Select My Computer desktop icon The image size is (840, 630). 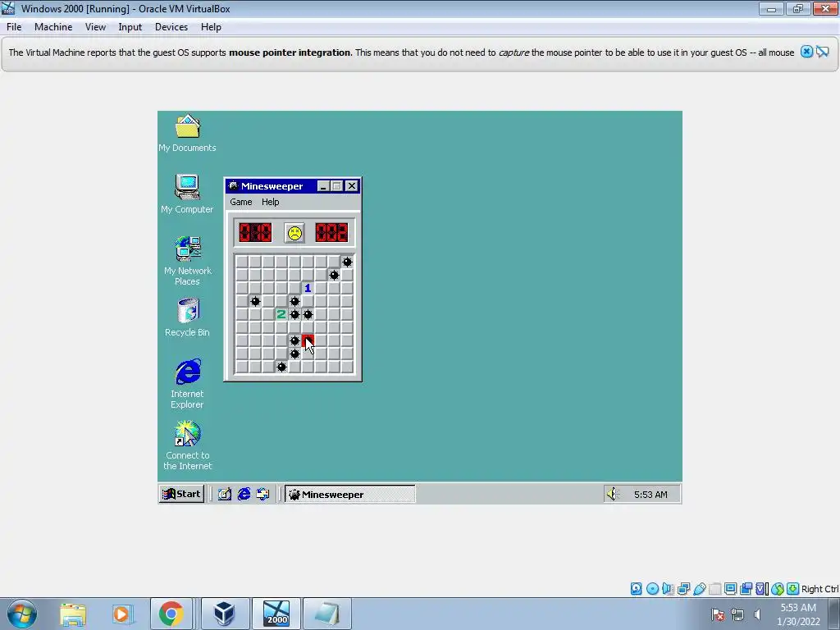click(187, 194)
